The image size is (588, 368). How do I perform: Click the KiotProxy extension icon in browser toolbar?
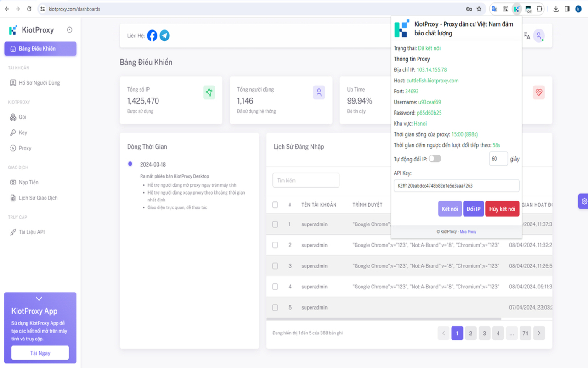coord(516,8)
